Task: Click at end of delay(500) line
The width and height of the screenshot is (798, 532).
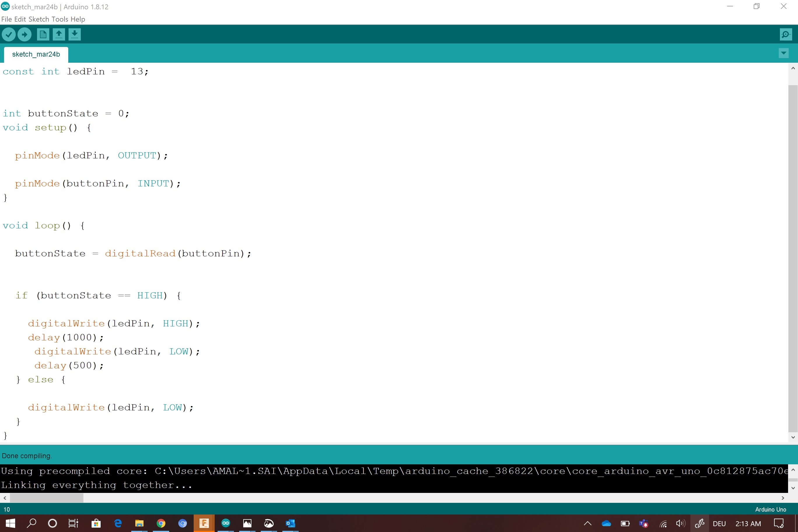Action: point(104,365)
